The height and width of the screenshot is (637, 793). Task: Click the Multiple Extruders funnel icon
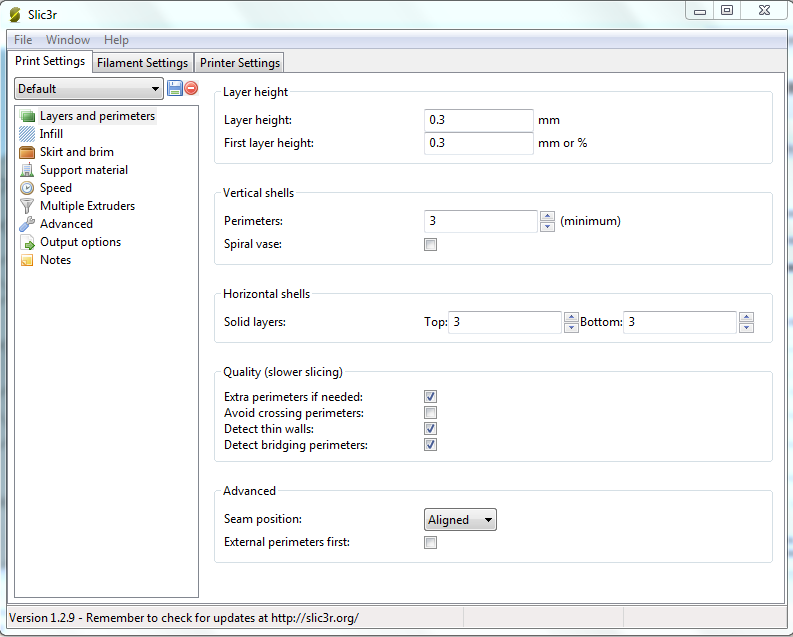[27, 206]
